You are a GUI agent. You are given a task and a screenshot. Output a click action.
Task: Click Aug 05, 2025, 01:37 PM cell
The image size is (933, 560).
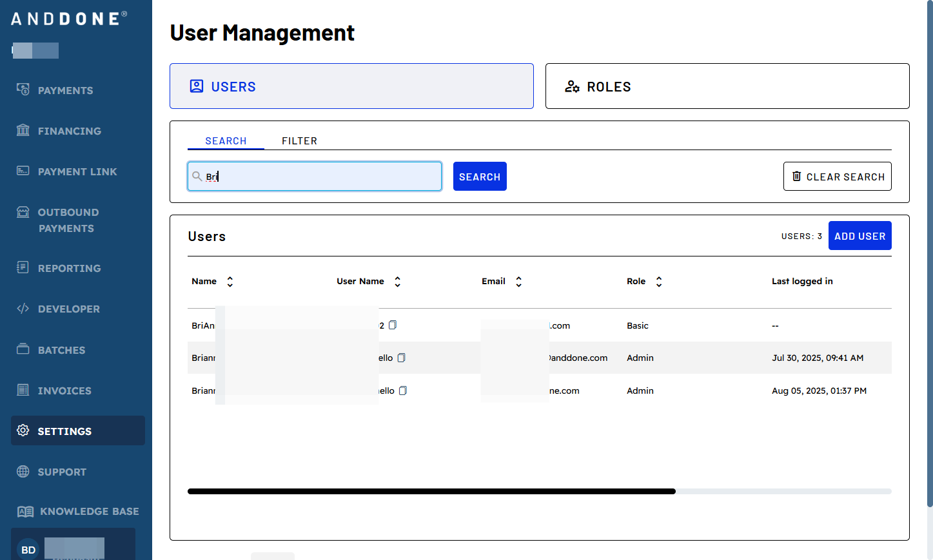click(819, 391)
